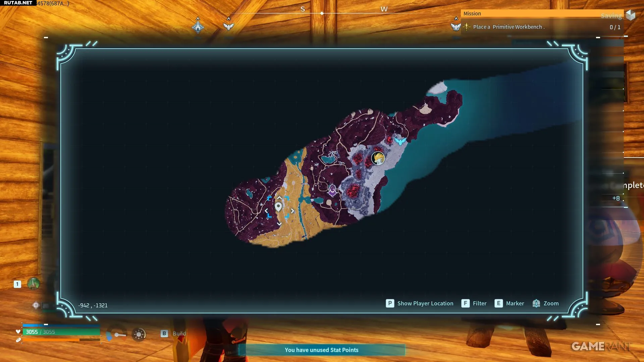Select the Mission header tab
Image resolution: width=644 pixels, height=362 pixels.
coord(472,13)
